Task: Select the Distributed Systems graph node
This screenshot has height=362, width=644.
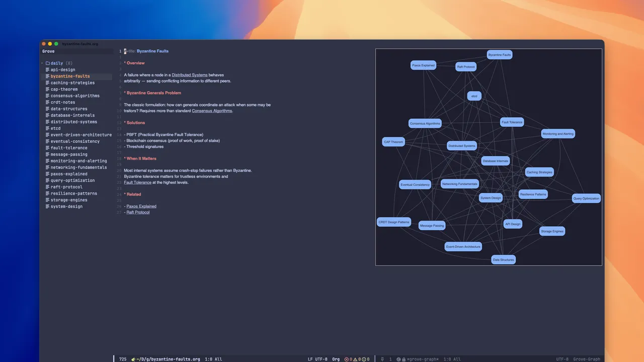Action: point(462,146)
